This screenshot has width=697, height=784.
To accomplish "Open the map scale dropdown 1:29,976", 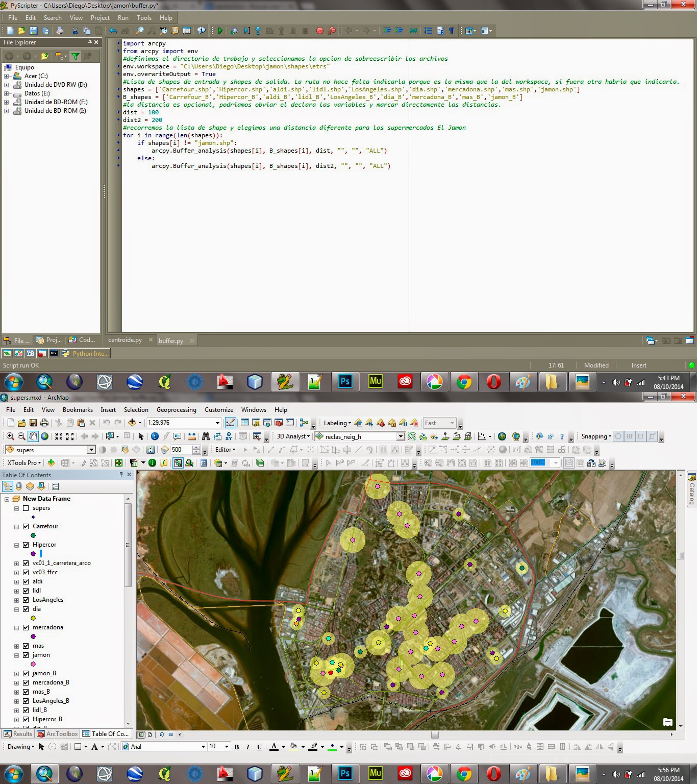I will [x=217, y=423].
